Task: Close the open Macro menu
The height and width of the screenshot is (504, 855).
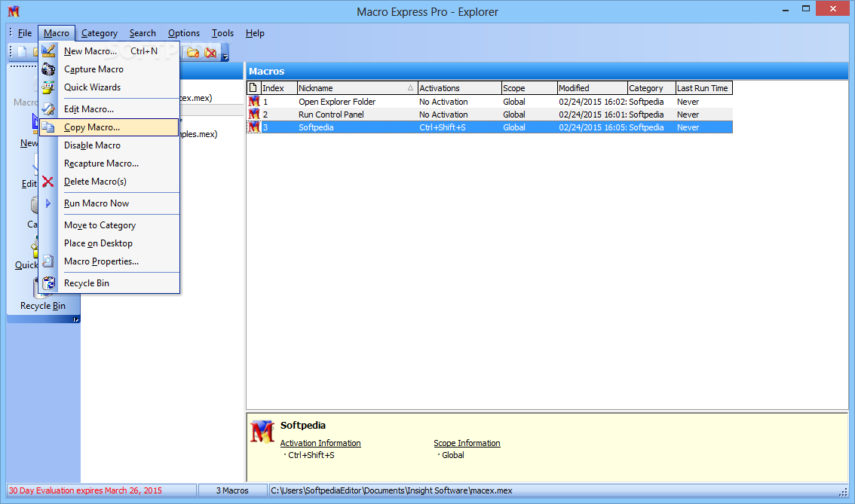Action: (x=56, y=33)
